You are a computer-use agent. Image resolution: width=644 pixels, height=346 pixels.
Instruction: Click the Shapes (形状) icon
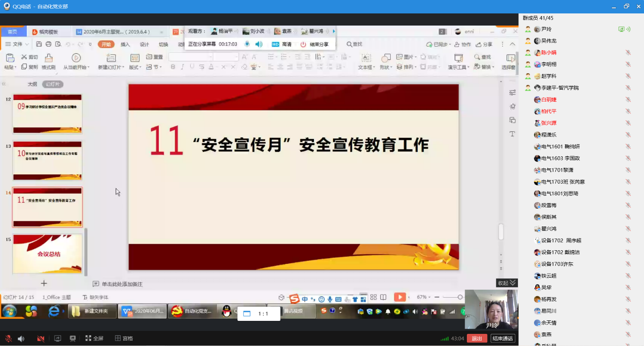coord(385,58)
